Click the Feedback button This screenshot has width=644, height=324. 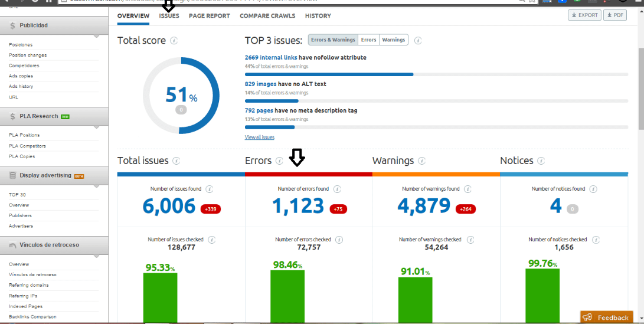pyautogui.click(x=607, y=317)
